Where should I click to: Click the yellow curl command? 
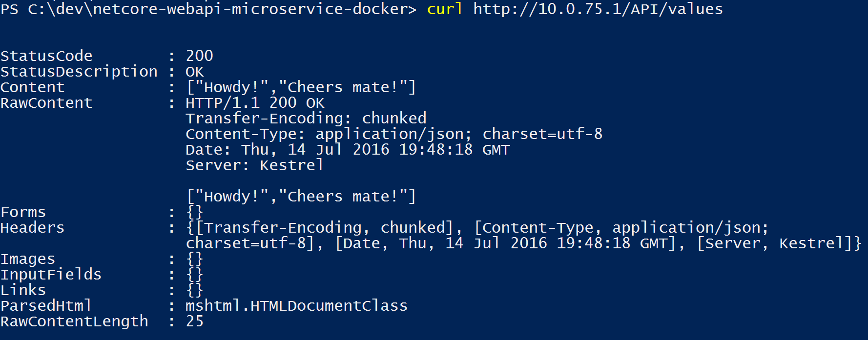click(444, 9)
